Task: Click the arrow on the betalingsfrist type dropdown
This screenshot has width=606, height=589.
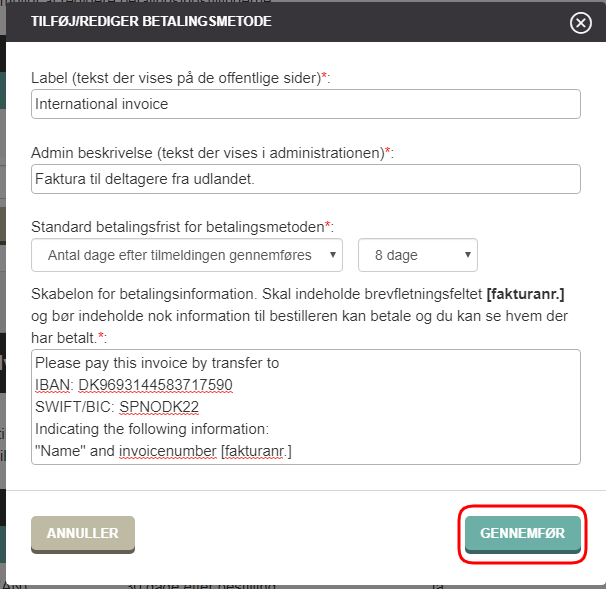Action: click(332, 255)
